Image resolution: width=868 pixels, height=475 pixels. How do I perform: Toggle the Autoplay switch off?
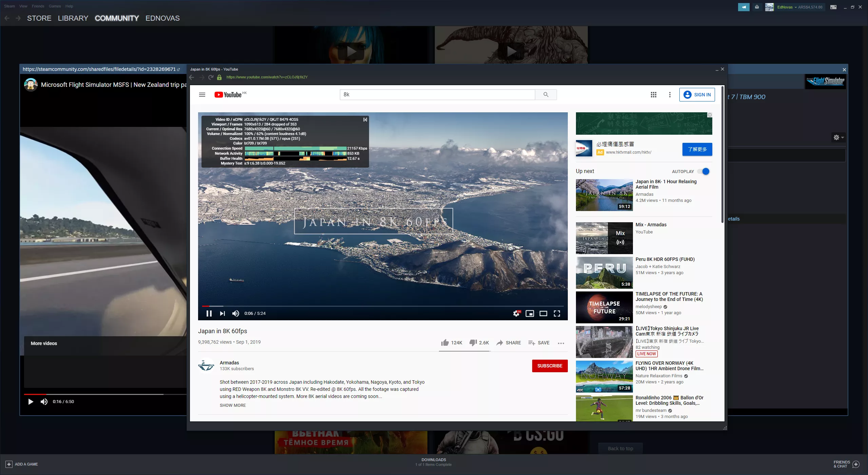pos(705,171)
